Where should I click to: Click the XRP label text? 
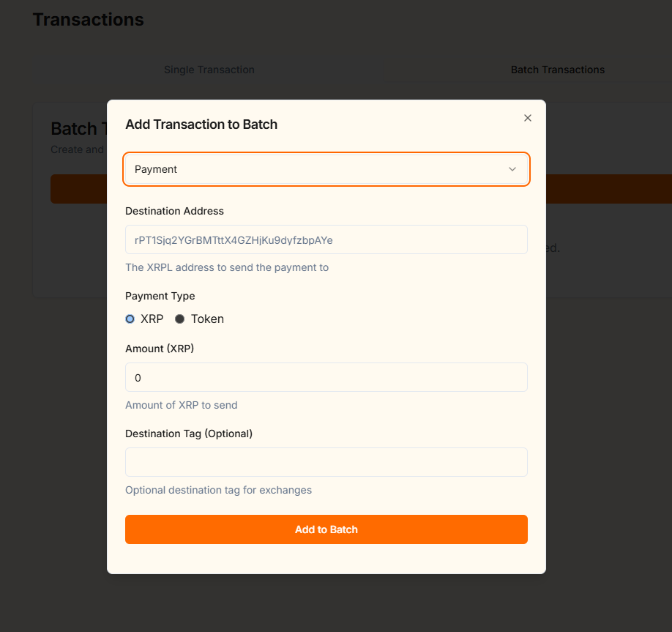(x=152, y=319)
